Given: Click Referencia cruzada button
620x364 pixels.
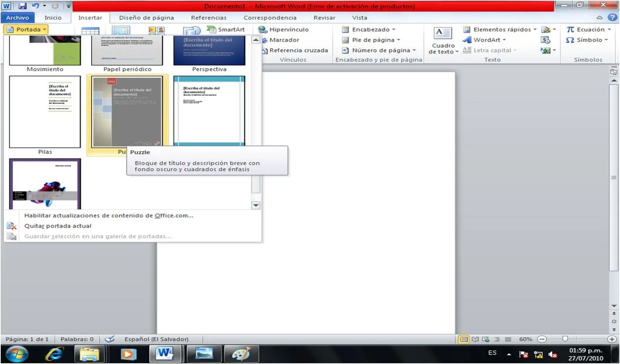Looking at the screenshot, I should 295,50.
